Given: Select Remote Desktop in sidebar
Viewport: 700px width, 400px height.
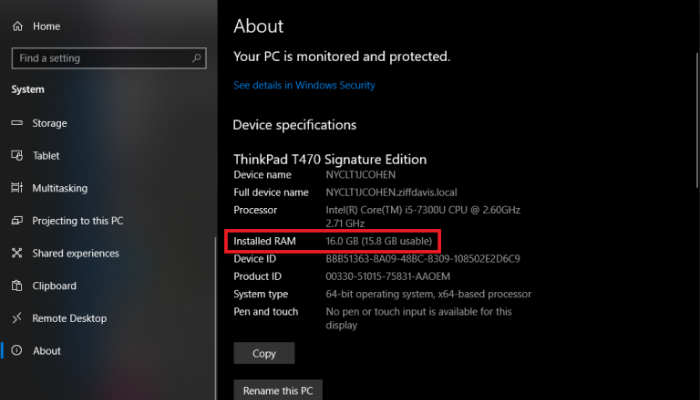Looking at the screenshot, I should click(x=68, y=318).
